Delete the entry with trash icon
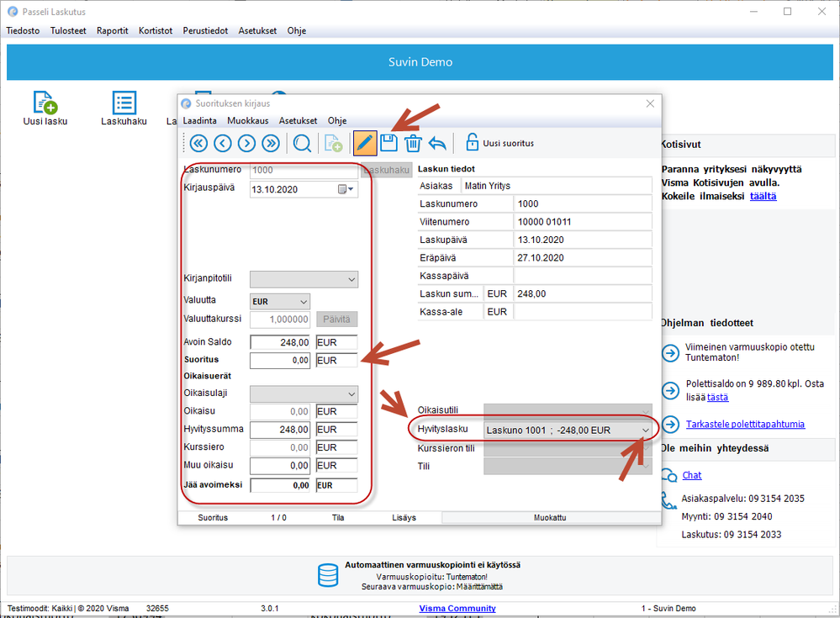This screenshot has height=618, width=840. (413, 144)
